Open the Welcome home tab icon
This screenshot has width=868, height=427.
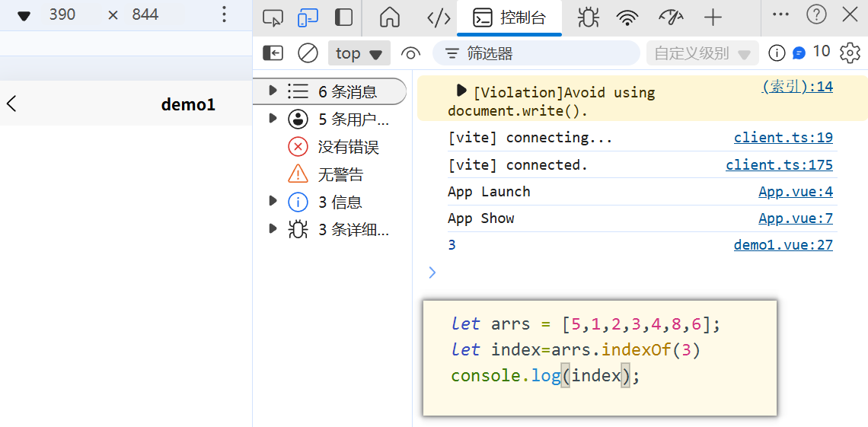coord(390,18)
